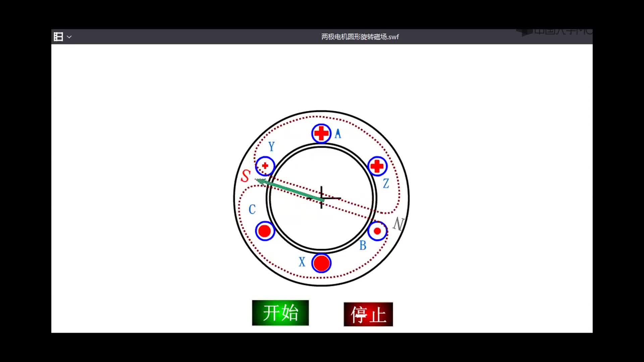Click the red S pole label
The width and height of the screenshot is (644, 362).
pos(246,176)
